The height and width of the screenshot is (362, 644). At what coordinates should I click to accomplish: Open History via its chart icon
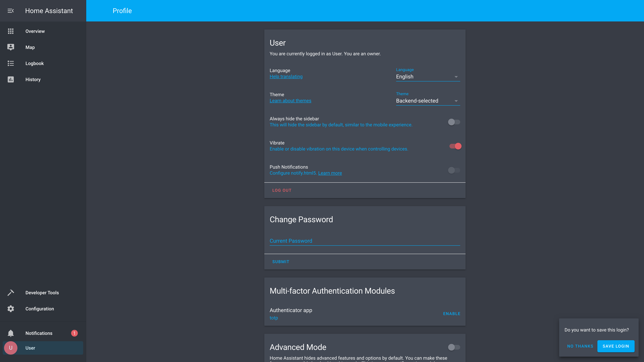tap(11, 79)
